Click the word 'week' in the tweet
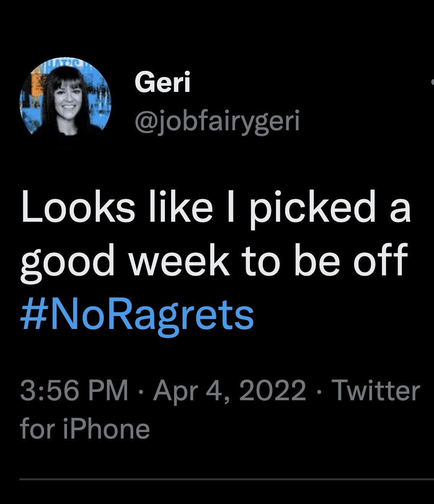This screenshot has width=434, height=504. coord(179,261)
